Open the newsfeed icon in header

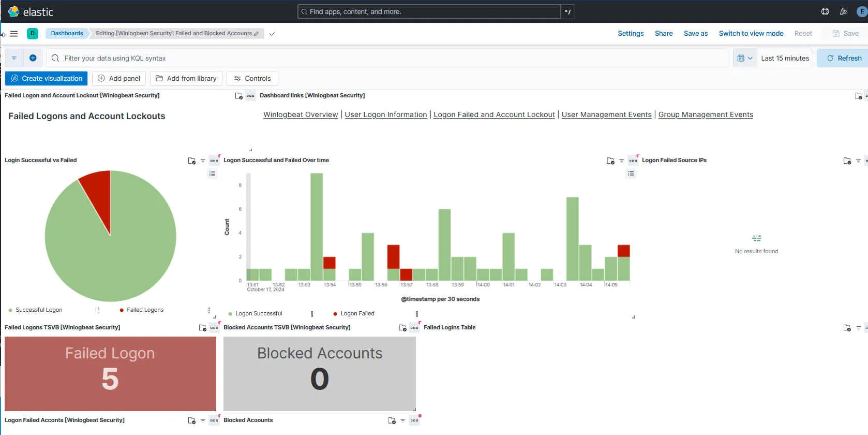[x=844, y=11]
